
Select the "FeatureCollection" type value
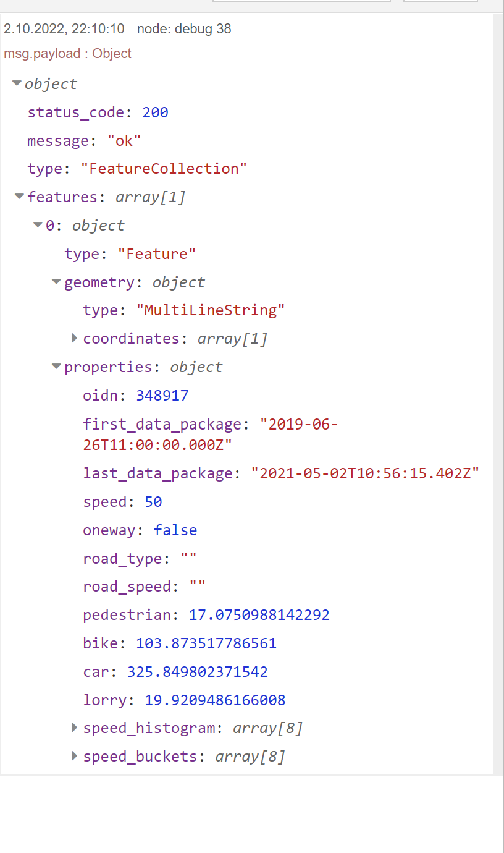point(164,169)
